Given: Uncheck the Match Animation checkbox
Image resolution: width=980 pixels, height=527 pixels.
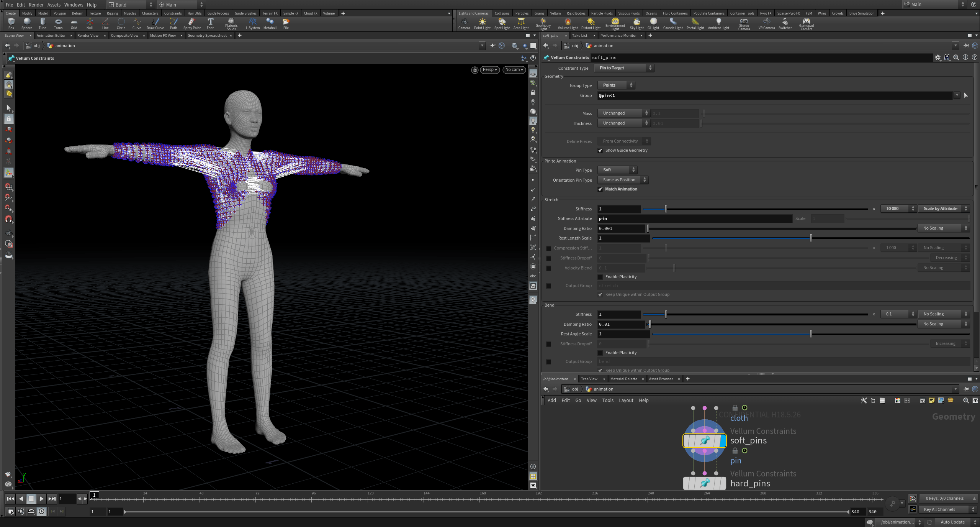Looking at the screenshot, I should click(x=600, y=189).
